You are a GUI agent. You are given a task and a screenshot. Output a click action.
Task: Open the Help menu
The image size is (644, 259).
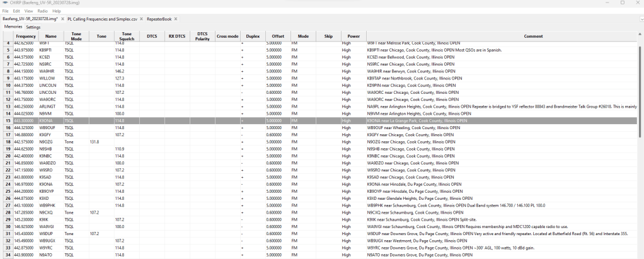click(x=57, y=11)
